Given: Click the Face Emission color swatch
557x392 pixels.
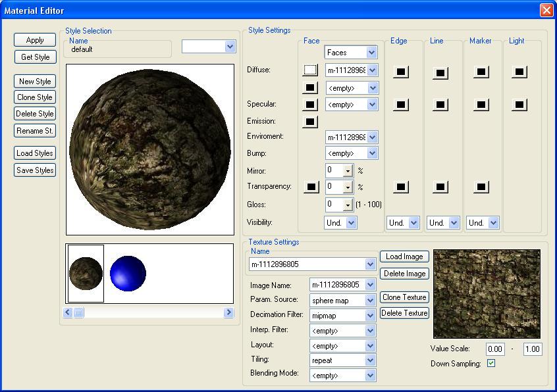Looking at the screenshot, I should click(310, 121).
